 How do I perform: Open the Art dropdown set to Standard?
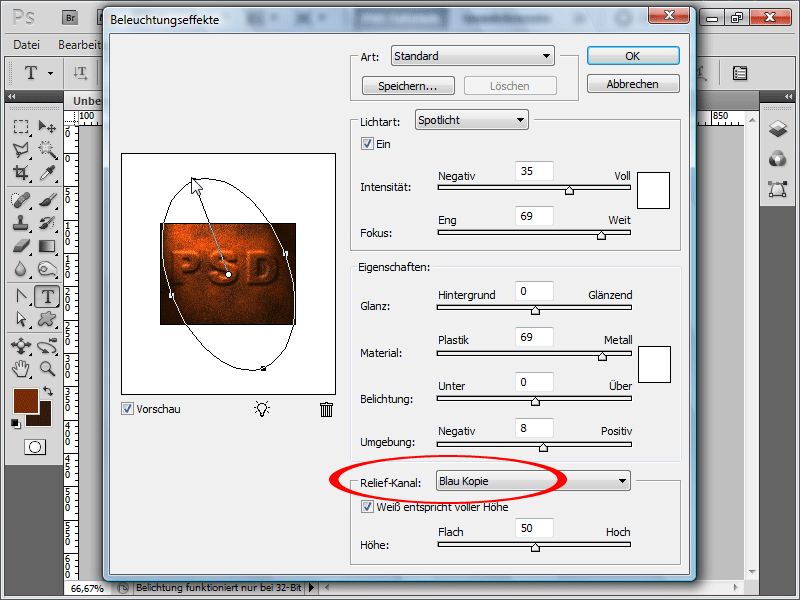point(472,56)
